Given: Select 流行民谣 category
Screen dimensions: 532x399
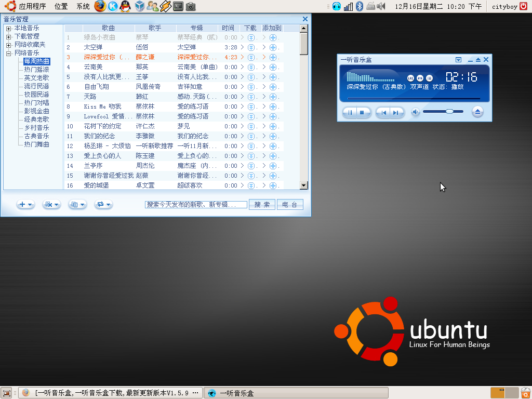Looking at the screenshot, I should pyautogui.click(x=37, y=86).
